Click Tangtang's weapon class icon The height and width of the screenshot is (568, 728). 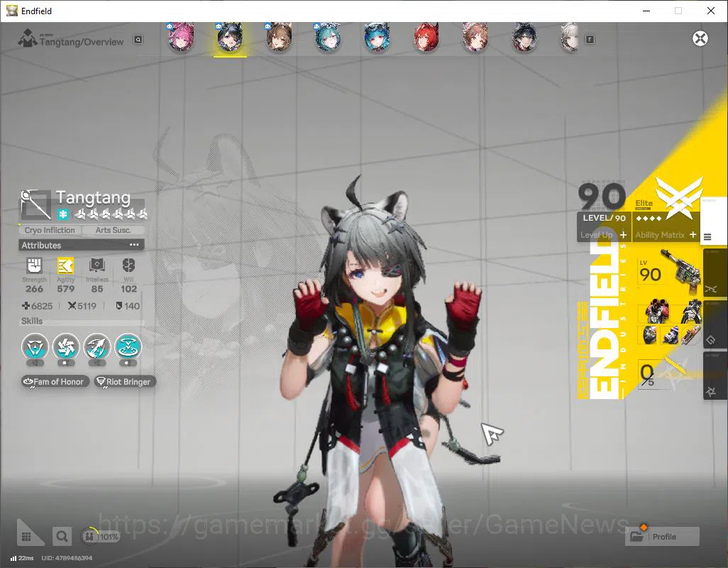click(35, 204)
